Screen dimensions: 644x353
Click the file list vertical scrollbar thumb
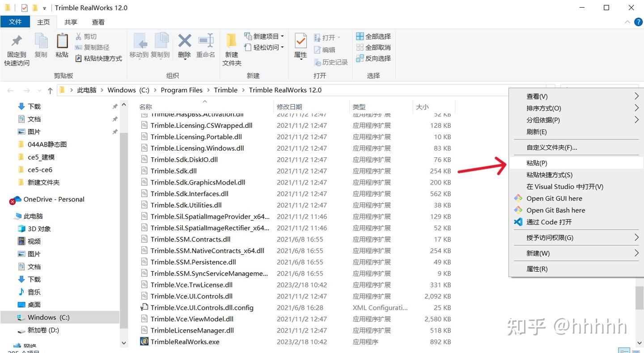pyautogui.click(x=640, y=298)
